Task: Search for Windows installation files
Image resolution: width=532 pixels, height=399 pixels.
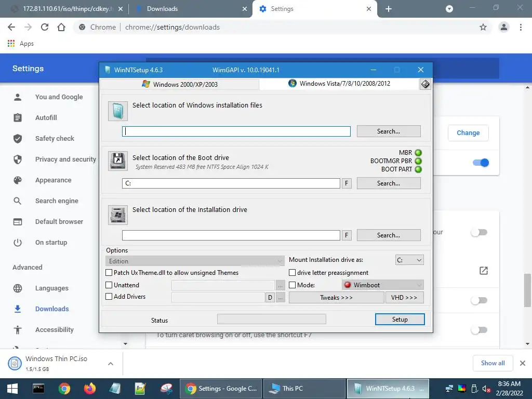Action: [x=389, y=131]
